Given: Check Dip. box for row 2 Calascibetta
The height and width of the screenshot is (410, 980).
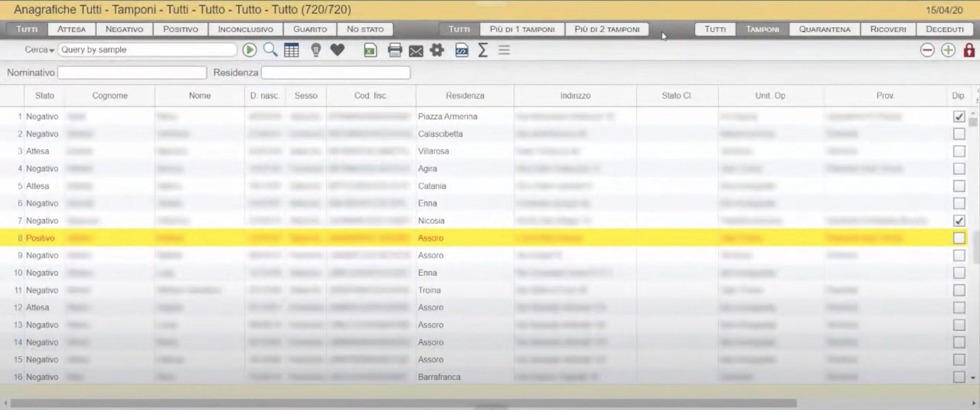Looking at the screenshot, I should coord(959,134).
